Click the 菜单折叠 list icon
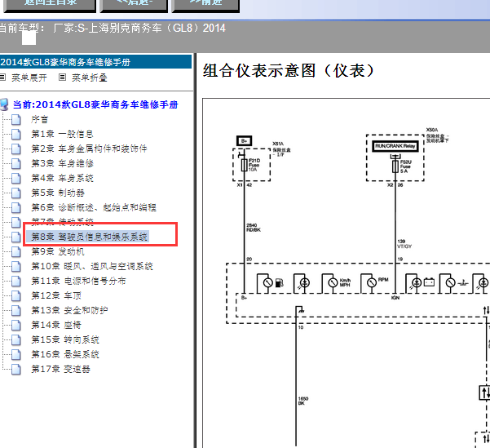 point(63,78)
